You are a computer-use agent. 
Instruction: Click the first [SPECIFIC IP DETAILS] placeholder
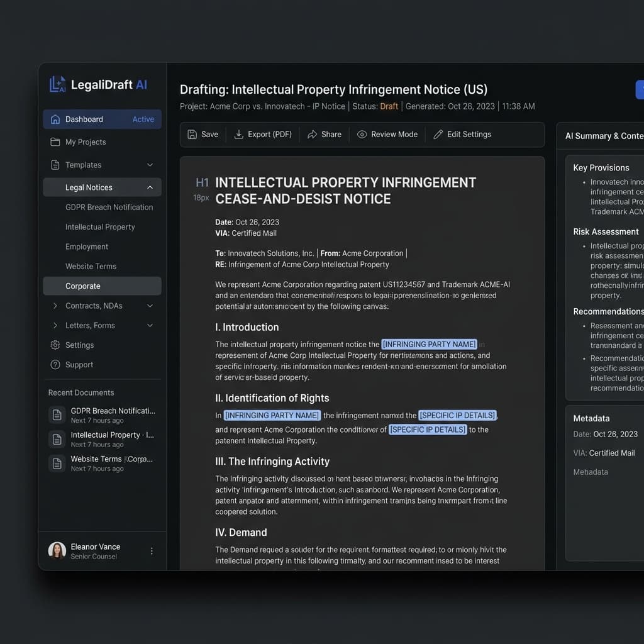click(458, 415)
